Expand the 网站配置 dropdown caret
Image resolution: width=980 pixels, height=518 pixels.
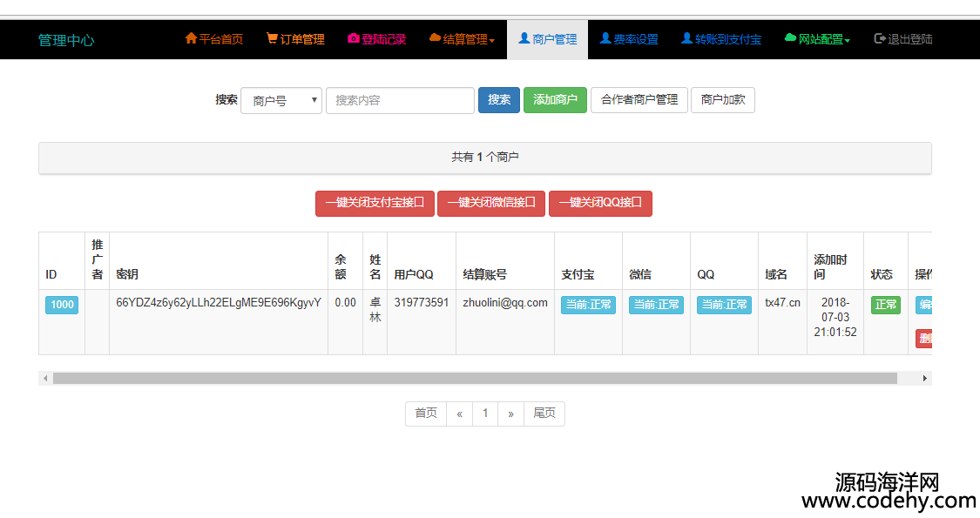click(x=848, y=41)
